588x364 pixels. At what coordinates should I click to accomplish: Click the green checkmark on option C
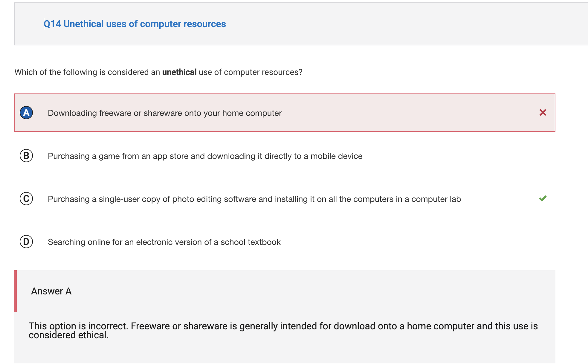pyautogui.click(x=543, y=199)
